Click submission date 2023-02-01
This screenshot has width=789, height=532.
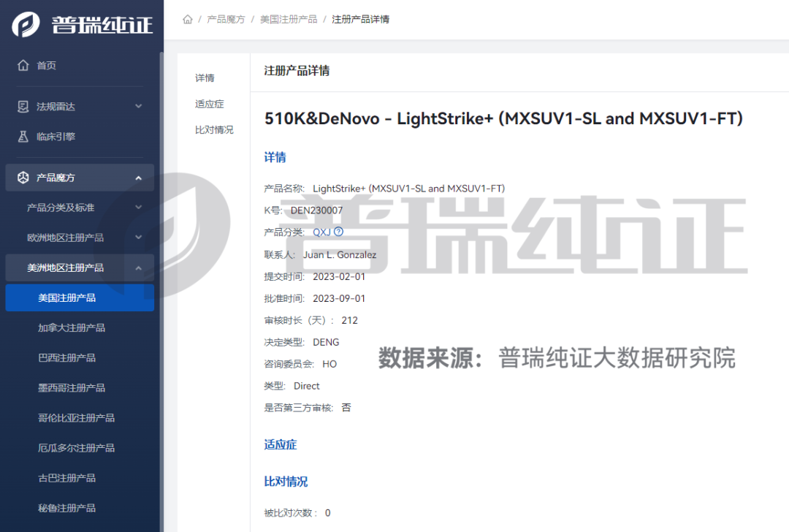(x=339, y=276)
